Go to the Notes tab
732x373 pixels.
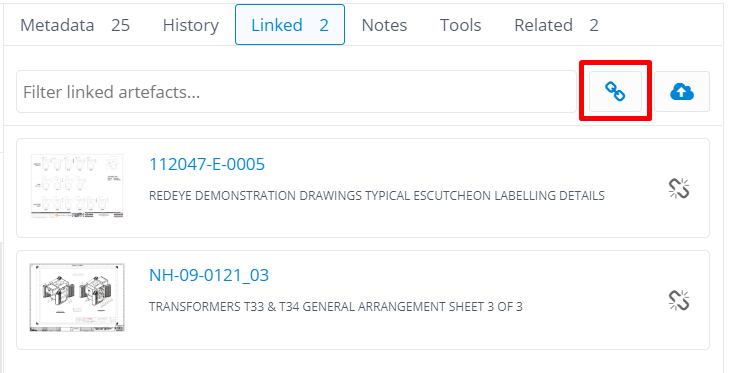pos(384,25)
